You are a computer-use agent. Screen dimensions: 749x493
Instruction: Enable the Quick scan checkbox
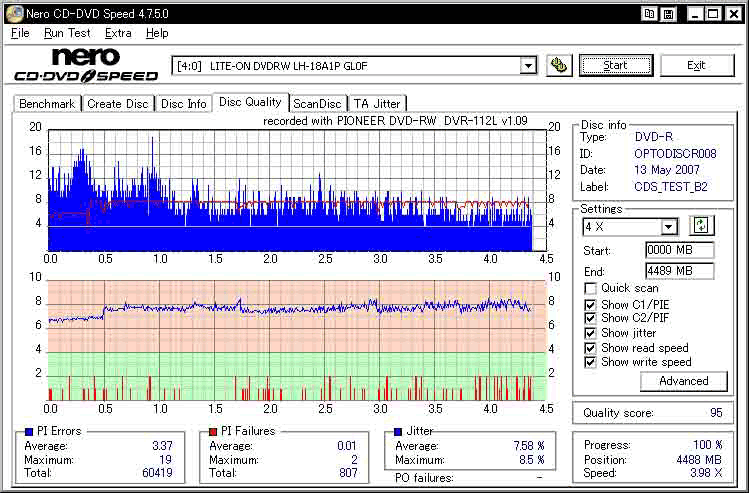(x=591, y=289)
